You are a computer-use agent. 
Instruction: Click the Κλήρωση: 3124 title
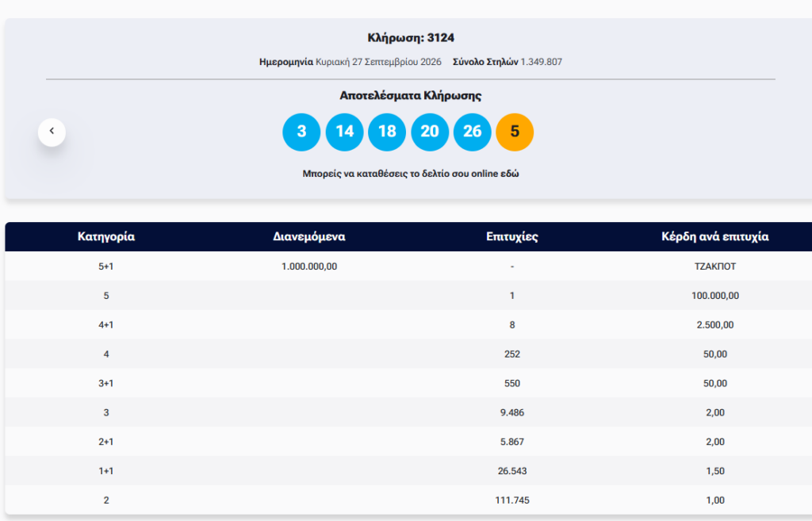click(411, 38)
